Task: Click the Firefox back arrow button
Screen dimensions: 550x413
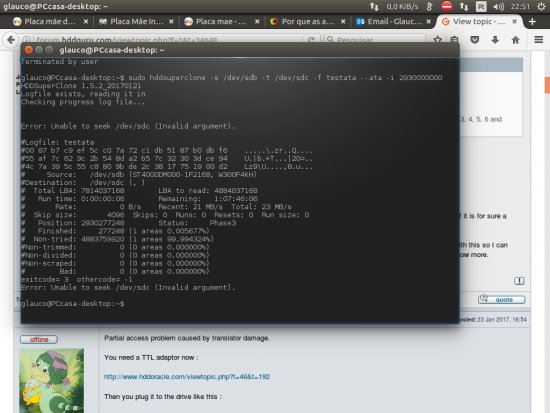Action: click(x=11, y=40)
